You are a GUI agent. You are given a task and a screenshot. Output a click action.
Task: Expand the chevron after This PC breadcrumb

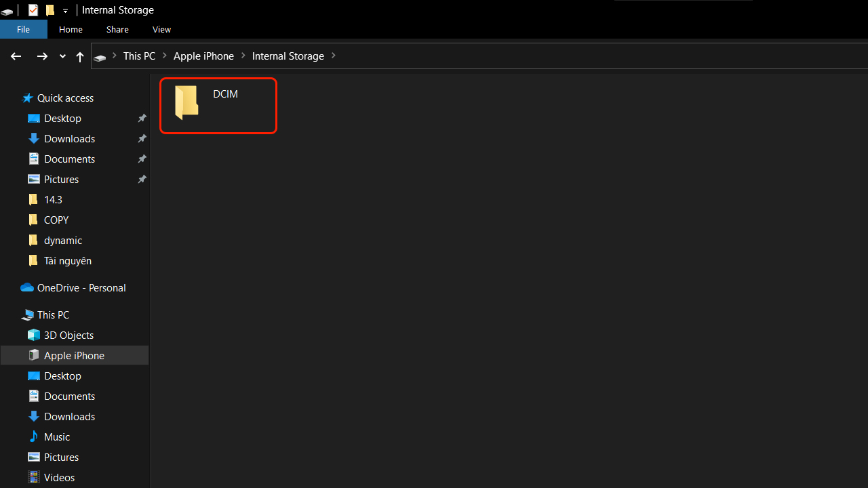[x=165, y=56]
